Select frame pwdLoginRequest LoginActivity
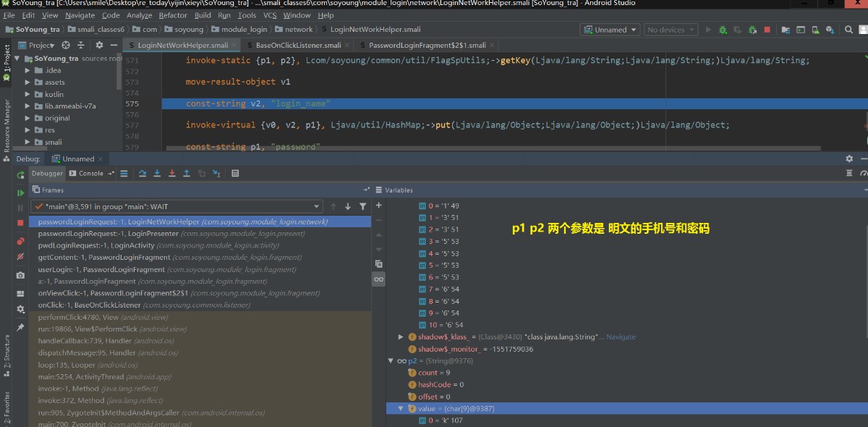Image resolution: width=868 pixels, height=427 pixels. [201, 245]
